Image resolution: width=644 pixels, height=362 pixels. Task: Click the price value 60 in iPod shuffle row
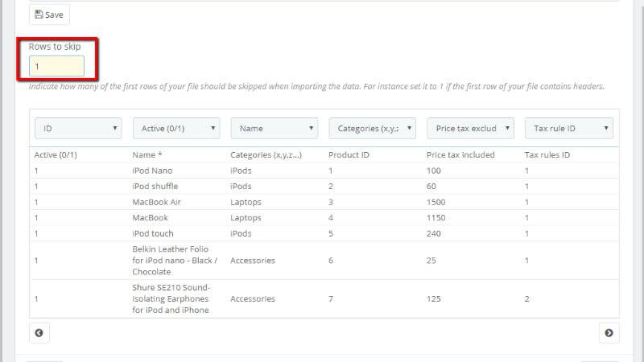(x=431, y=187)
